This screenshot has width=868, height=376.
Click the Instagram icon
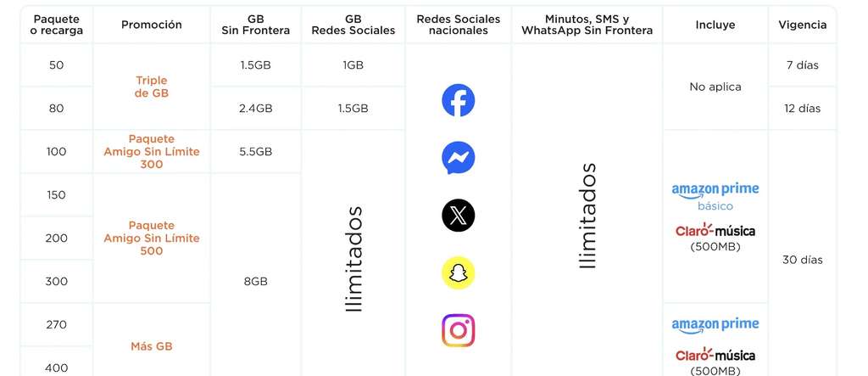458,330
